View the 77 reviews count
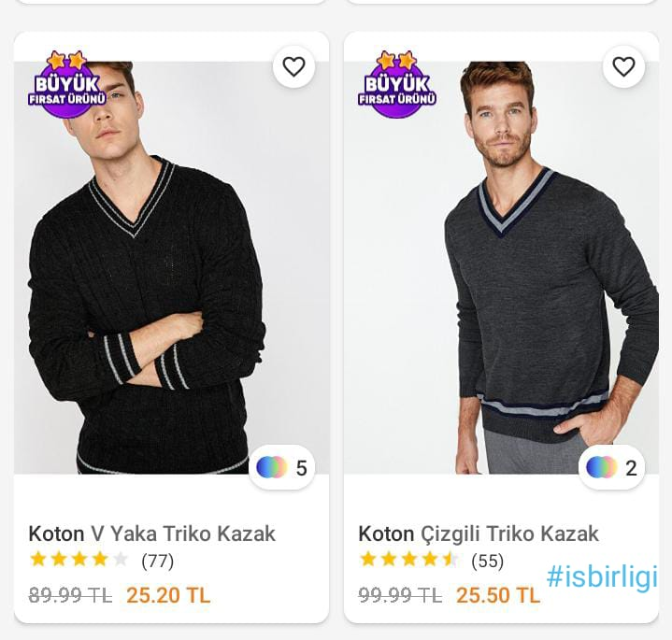Viewport: 672px width, 640px height. point(157,561)
